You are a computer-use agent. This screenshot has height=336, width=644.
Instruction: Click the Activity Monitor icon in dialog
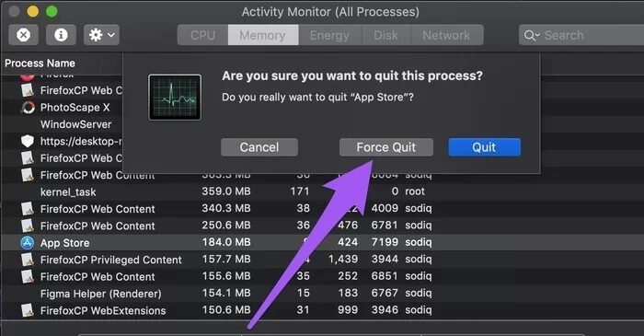point(175,98)
